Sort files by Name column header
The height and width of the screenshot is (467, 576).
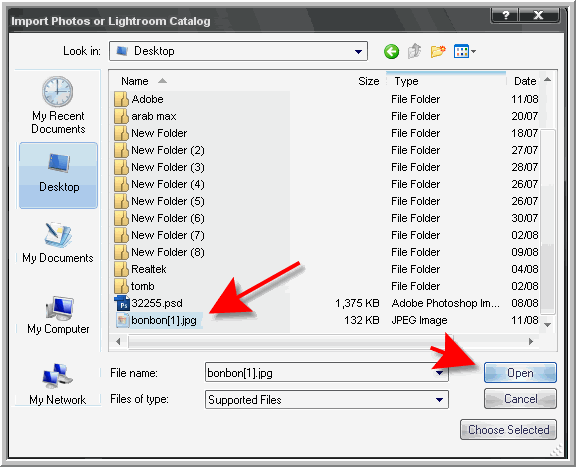click(x=135, y=81)
